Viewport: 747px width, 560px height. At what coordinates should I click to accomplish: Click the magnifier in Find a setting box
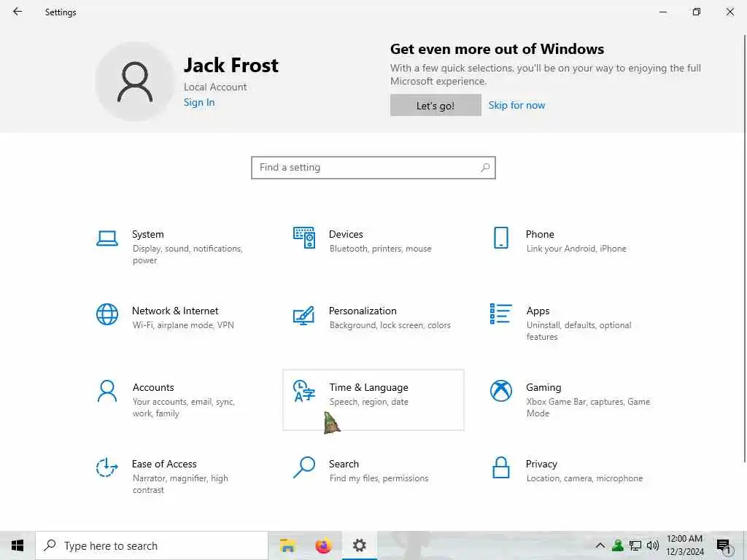tap(485, 168)
